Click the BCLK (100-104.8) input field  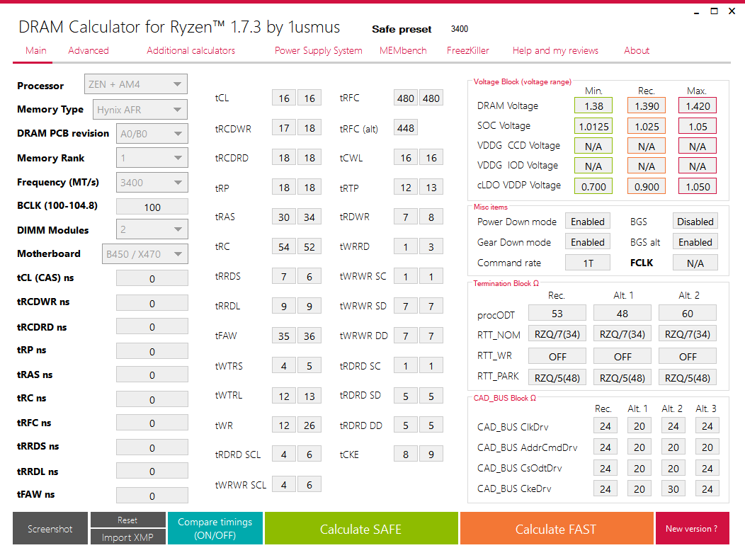point(152,207)
